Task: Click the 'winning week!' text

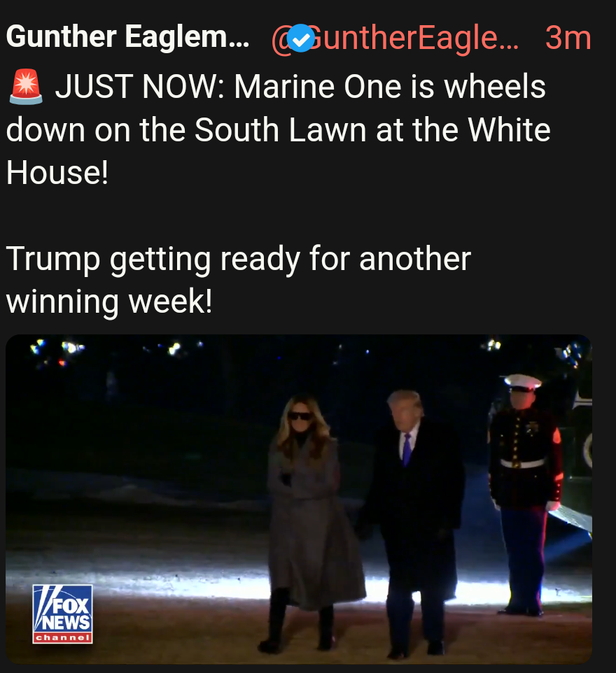Action: (109, 302)
